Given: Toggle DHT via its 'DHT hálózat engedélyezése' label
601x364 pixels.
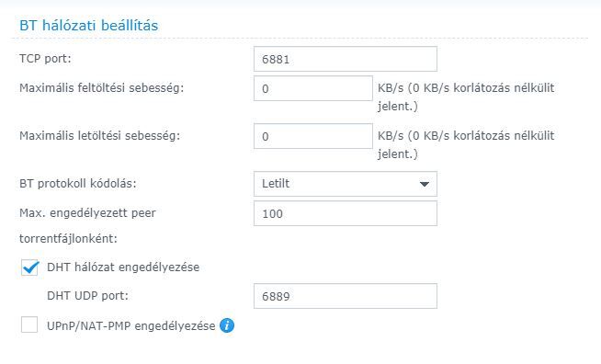Looking at the screenshot, I should tap(123, 267).
